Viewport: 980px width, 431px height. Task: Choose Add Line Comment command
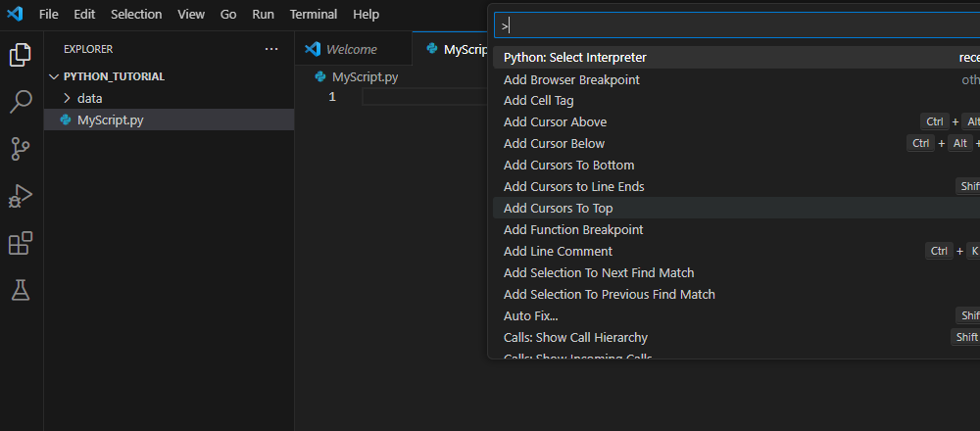coord(736,251)
